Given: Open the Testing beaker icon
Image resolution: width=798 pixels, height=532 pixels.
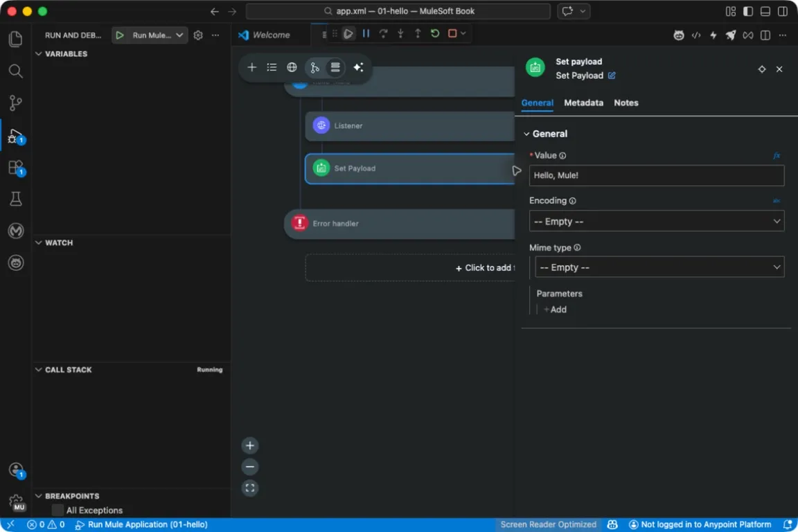Looking at the screenshot, I should 16,199.
